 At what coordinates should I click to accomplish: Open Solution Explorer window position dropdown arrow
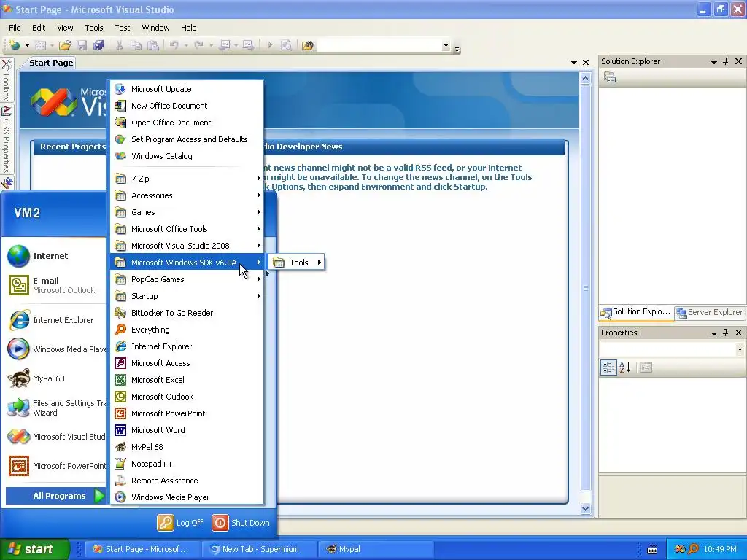713,61
